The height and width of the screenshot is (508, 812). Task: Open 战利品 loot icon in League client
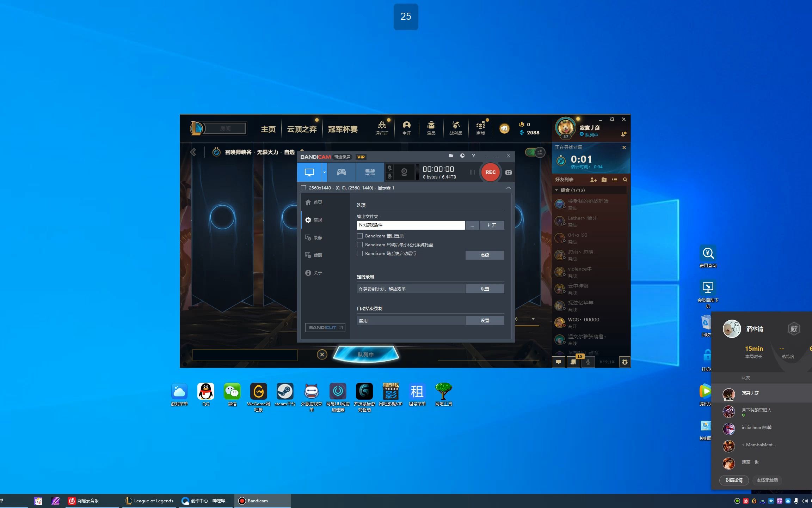pos(456,128)
